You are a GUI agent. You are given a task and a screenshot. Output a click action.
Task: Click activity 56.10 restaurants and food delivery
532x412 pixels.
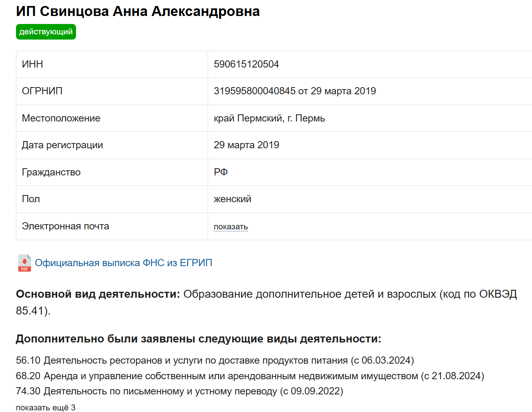click(x=215, y=360)
